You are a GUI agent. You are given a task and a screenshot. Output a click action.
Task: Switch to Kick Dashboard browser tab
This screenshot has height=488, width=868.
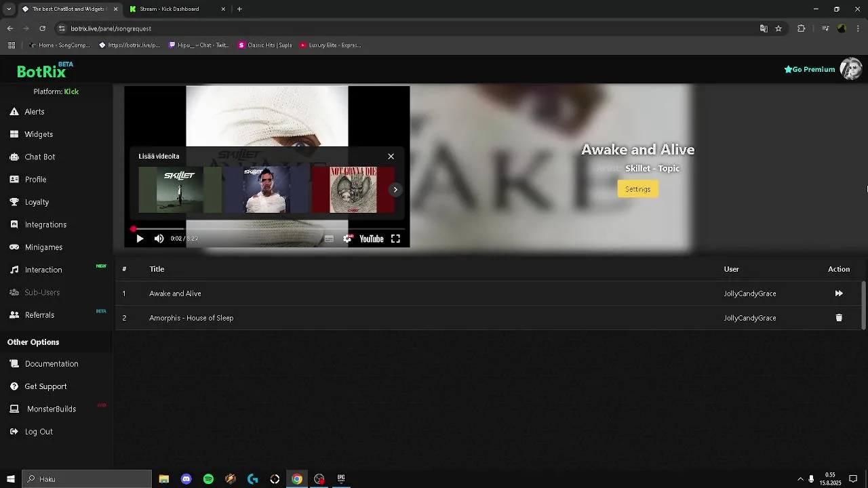click(178, 9)
